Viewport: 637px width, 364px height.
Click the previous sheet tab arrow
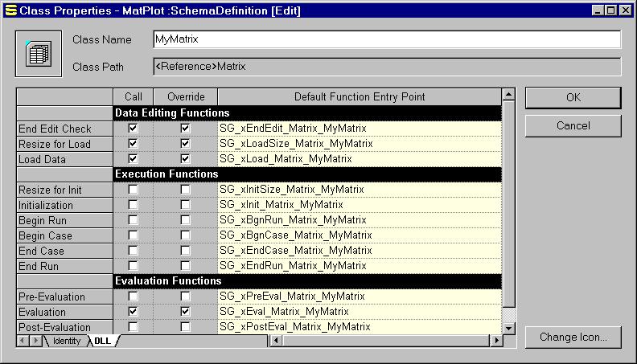pos(23,342)
